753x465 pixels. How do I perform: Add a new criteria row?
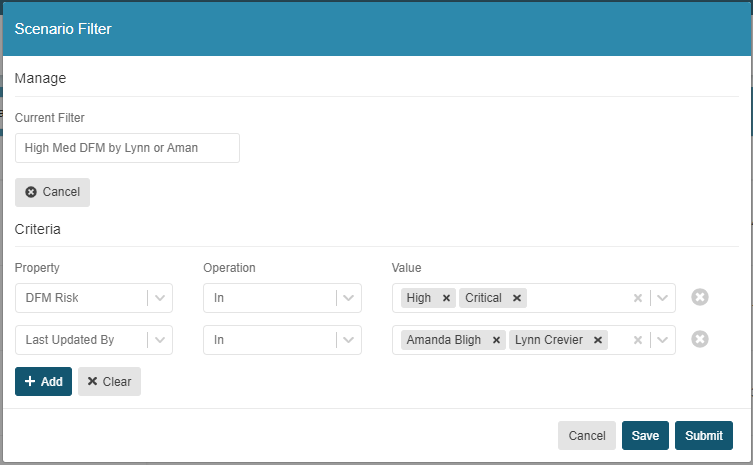click(43, 381)
